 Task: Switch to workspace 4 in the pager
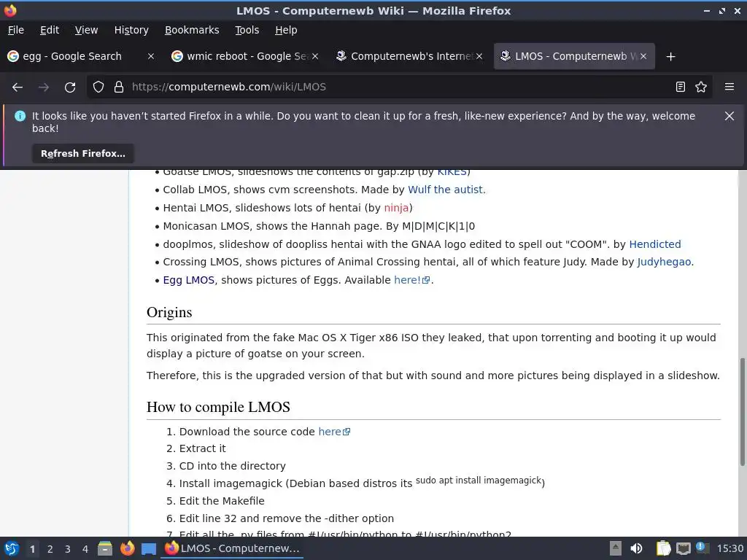[x=85, y=549]
